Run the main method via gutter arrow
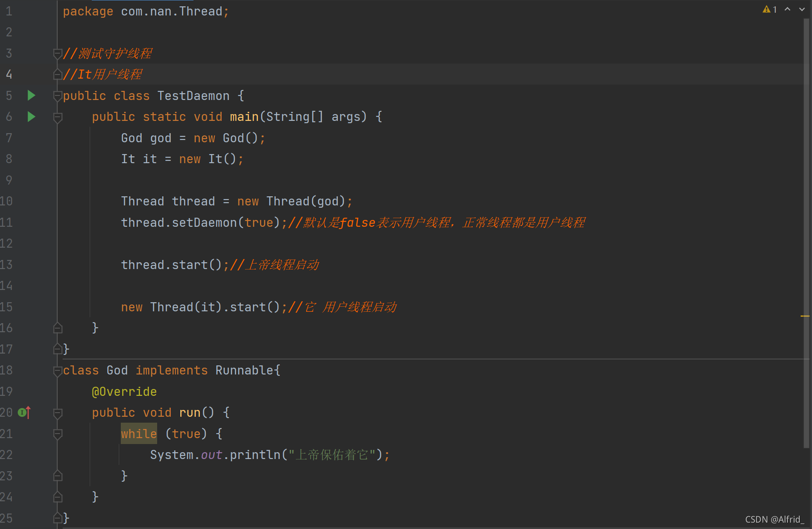The image size is (812, 529). [x=31, y=117]
